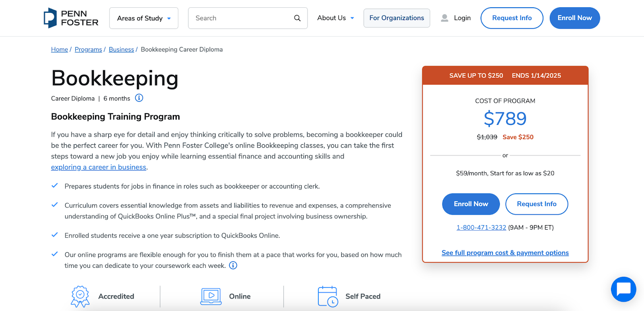Select For Organizations in the navigation
This screenshot has width=644, height=311.
coord(396,18)
